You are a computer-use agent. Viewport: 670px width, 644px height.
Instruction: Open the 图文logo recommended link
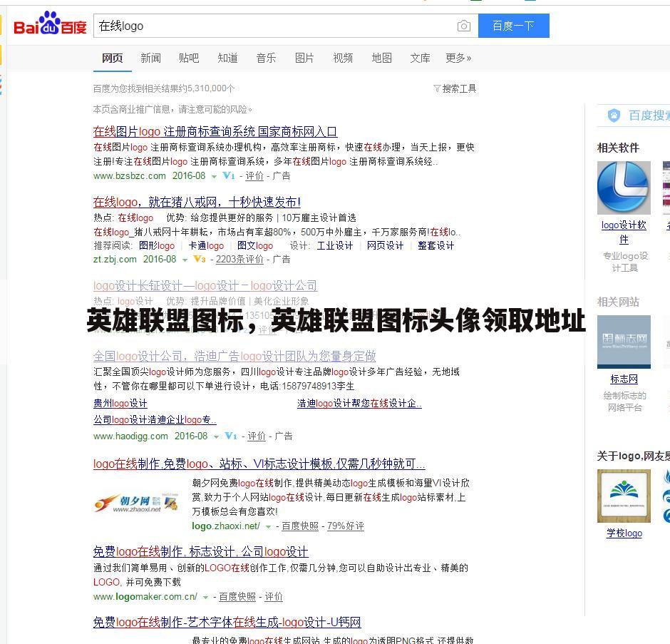(x=255, y=245)
